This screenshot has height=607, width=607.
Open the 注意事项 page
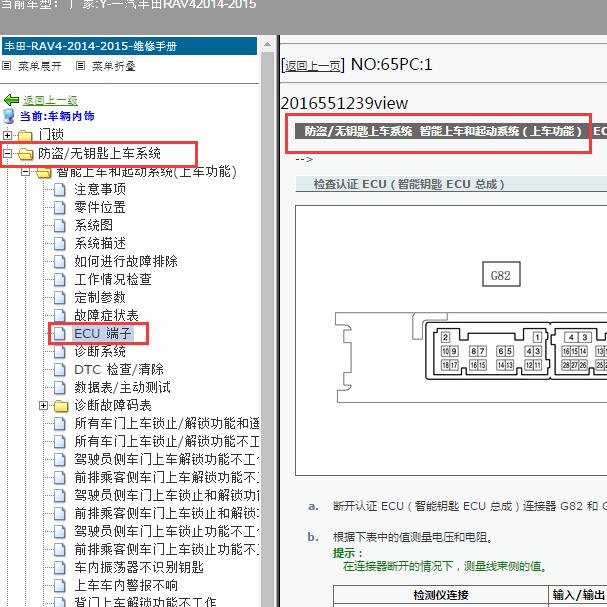[100, 189]
